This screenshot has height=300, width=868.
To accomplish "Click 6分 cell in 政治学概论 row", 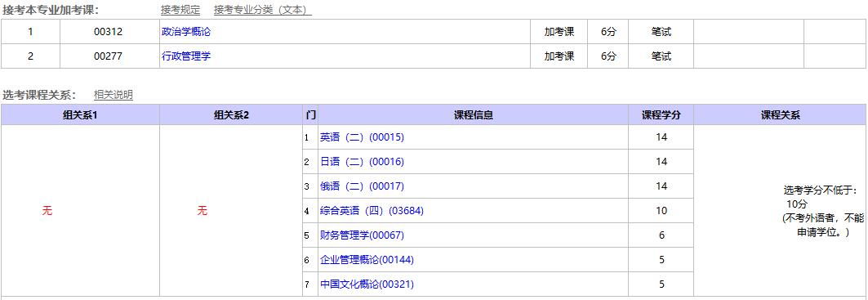I will click(x=608, y=32).
